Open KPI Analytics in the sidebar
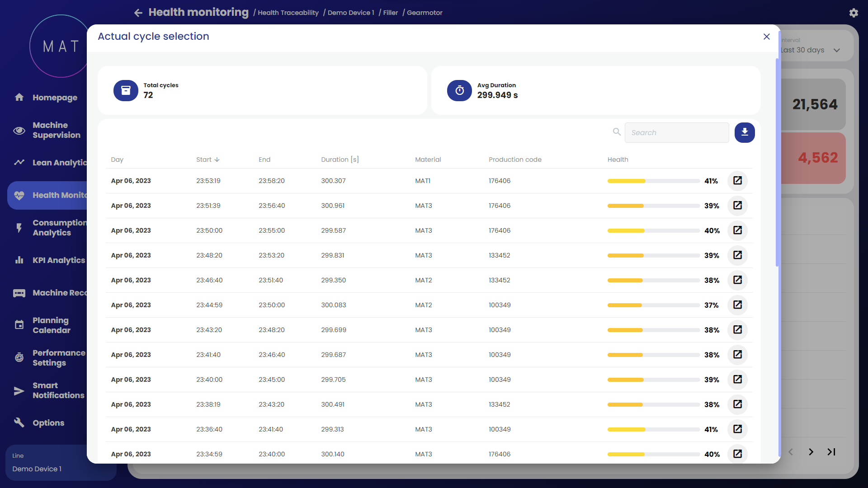This screenshot has width=868, height=488. (58, 260)
